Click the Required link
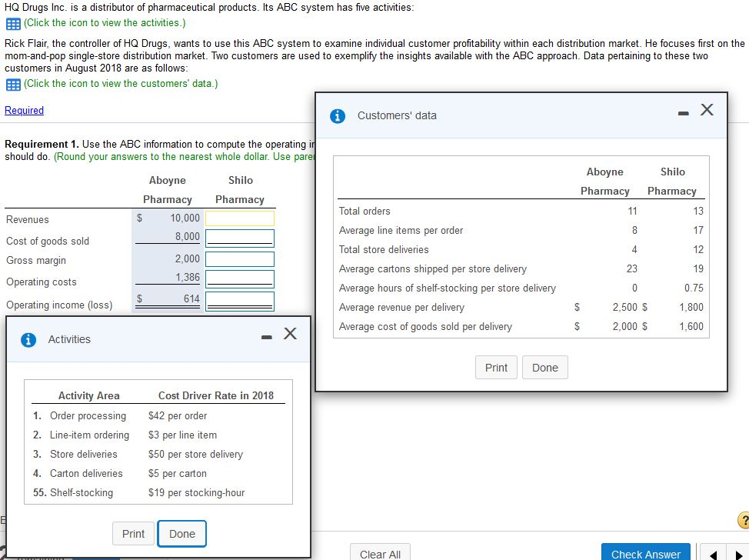749x560 pixels. click(24, 110)
